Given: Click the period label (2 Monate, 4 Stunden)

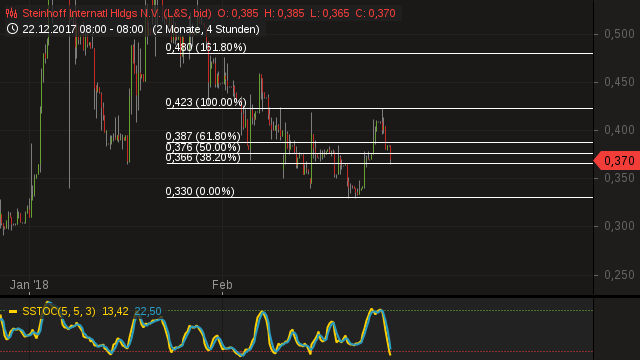Looking at the screenshot, I should pos(206,29).
